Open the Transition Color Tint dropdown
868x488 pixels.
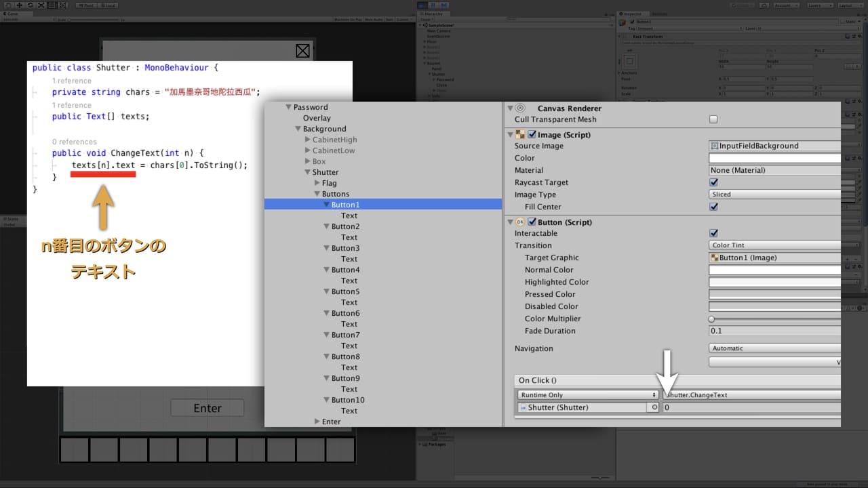(x=774, y=245)
